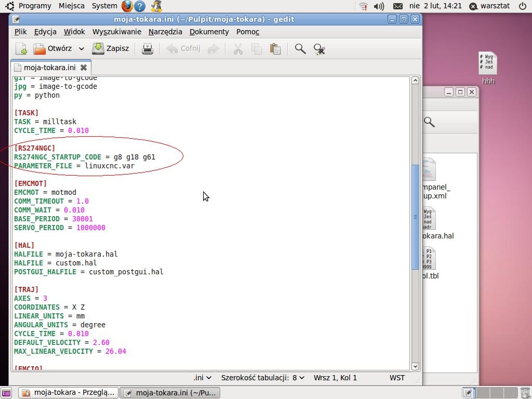532x399 pixels.
Task: Click the vertical scrollbar thumb in gedit
Action: click(x=415, y=217)
